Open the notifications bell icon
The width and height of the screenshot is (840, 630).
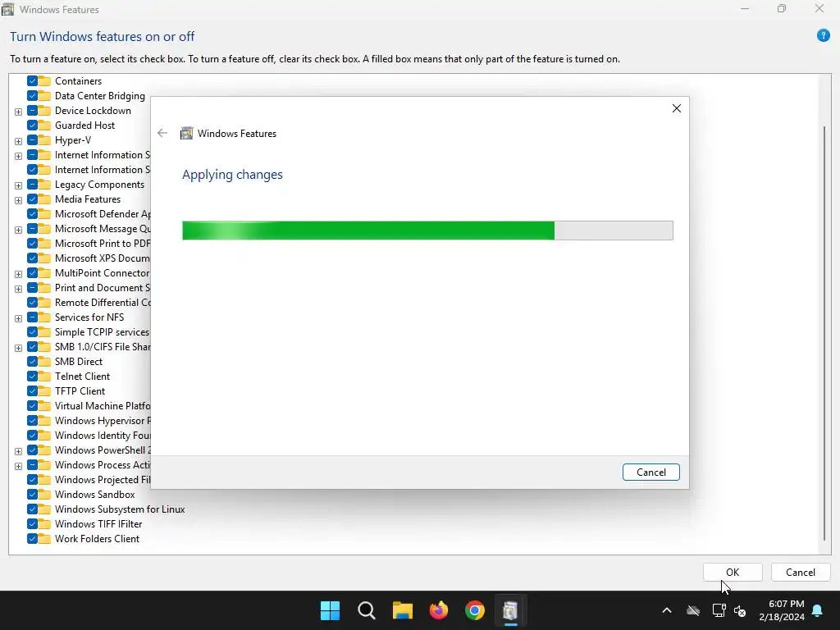818,610
